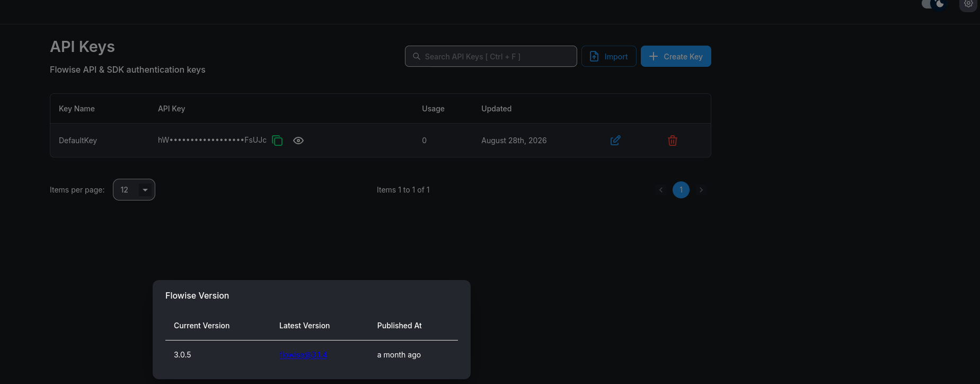Click the 'Items 1 to 1 of 1' text

[x=403, y=190]
